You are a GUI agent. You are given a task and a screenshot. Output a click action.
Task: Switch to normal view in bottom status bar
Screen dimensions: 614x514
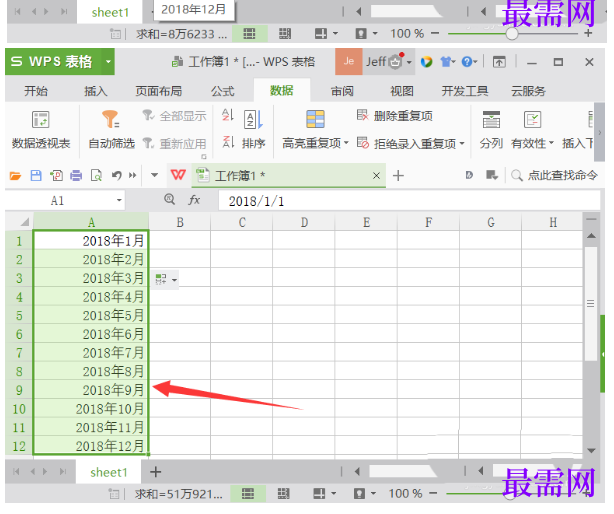(248, 494)
